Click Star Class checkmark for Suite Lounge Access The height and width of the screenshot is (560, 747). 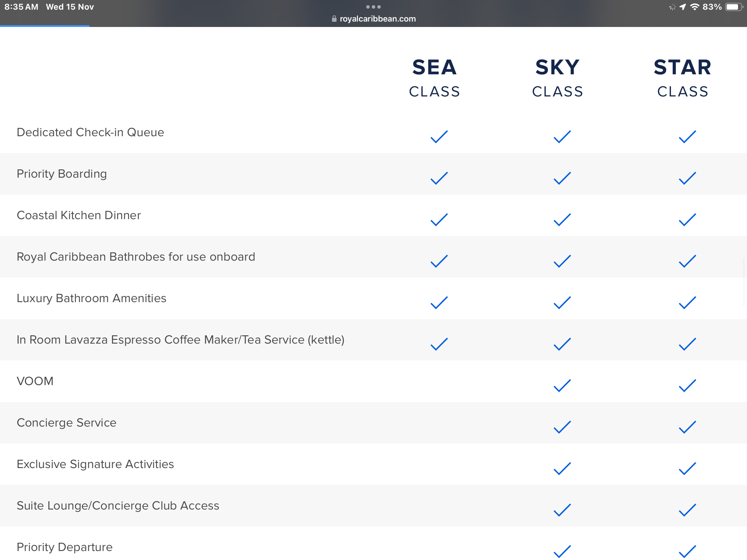tap(688, 510)
